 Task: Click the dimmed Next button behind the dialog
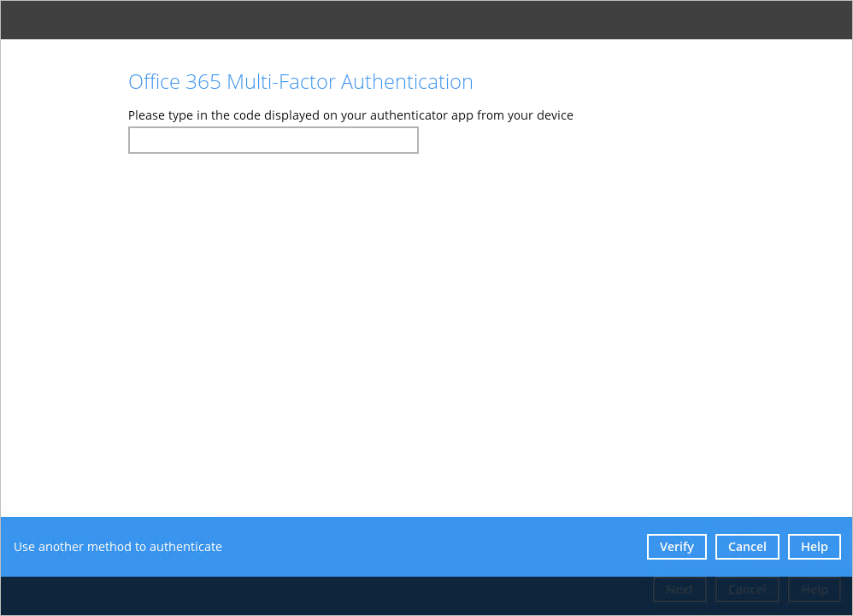coord(679,590)
